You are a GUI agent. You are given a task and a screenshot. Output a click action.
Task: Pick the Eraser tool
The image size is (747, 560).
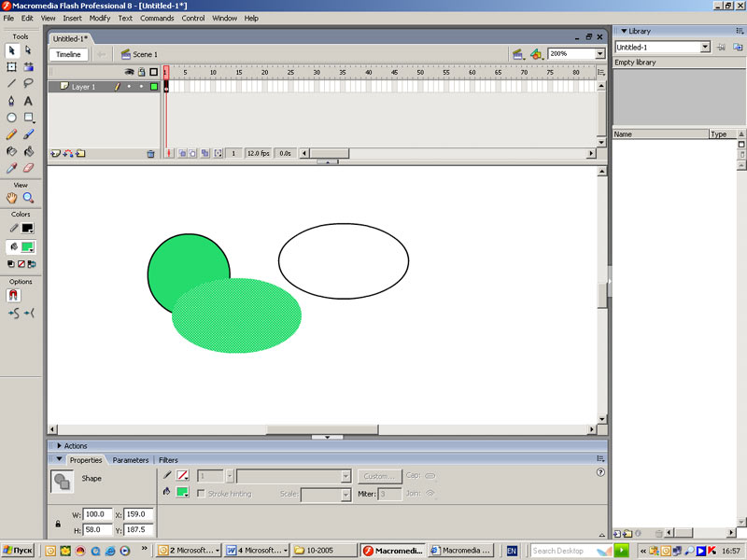(x=29, y=168)
